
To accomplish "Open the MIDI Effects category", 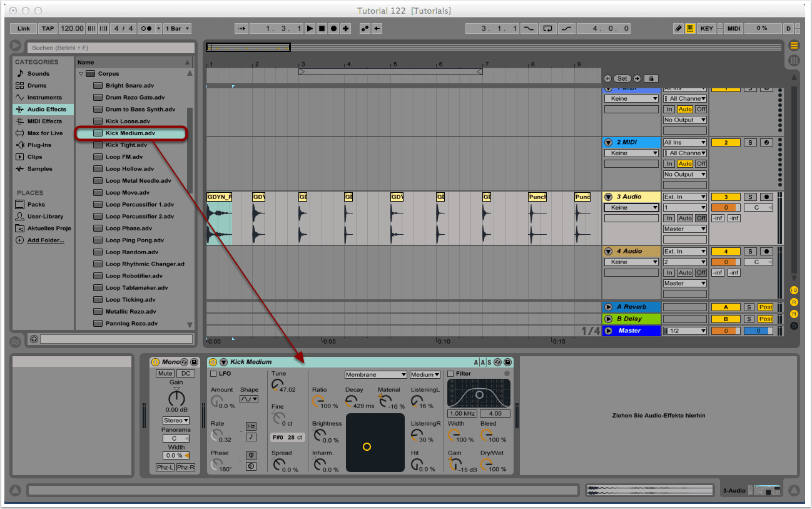I will coord(44,121).
